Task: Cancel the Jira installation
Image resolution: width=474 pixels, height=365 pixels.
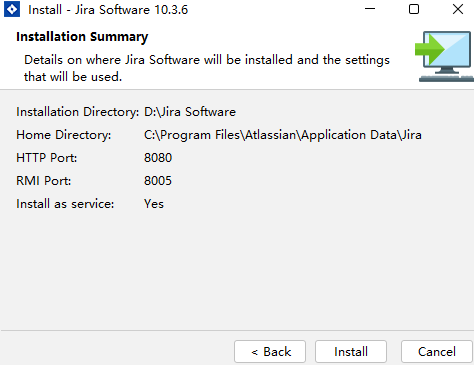Action: click(437, 351)
